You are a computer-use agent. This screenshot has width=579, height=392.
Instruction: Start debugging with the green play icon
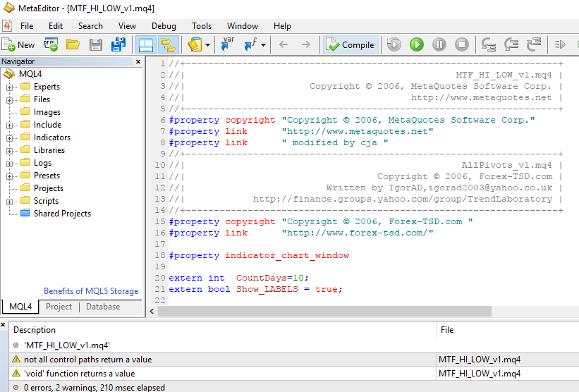[x=417, y=44]
